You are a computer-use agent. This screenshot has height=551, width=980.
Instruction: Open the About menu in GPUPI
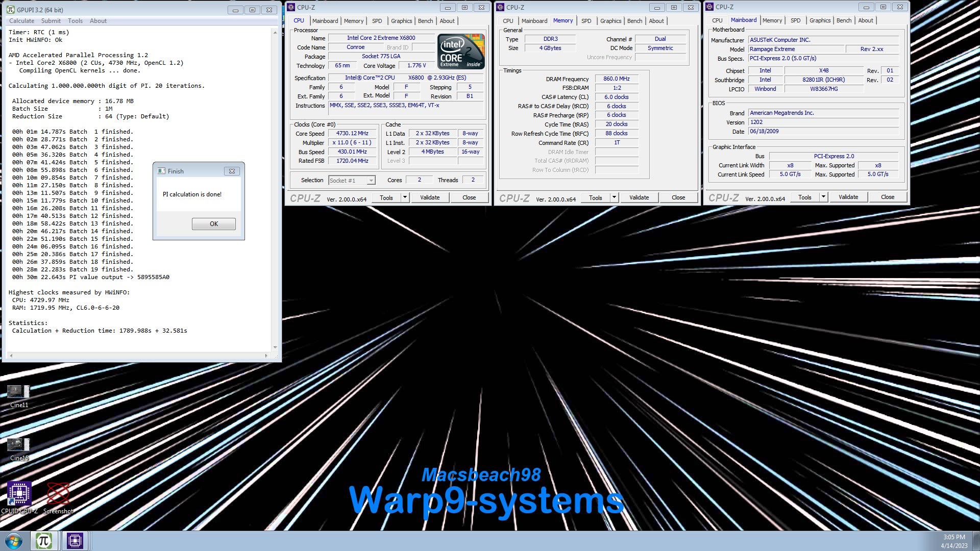pos(98,21)
